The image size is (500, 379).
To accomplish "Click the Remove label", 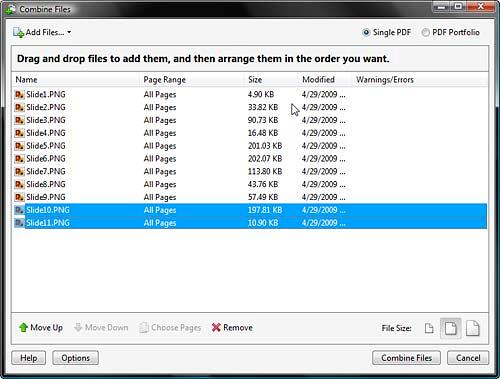I will point(238,328).
